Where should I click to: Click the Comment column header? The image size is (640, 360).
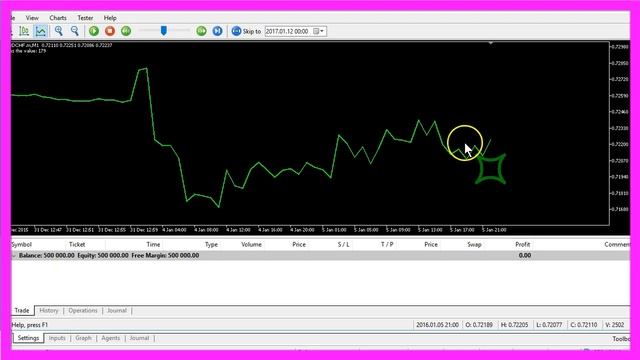[x=616, y=244]
